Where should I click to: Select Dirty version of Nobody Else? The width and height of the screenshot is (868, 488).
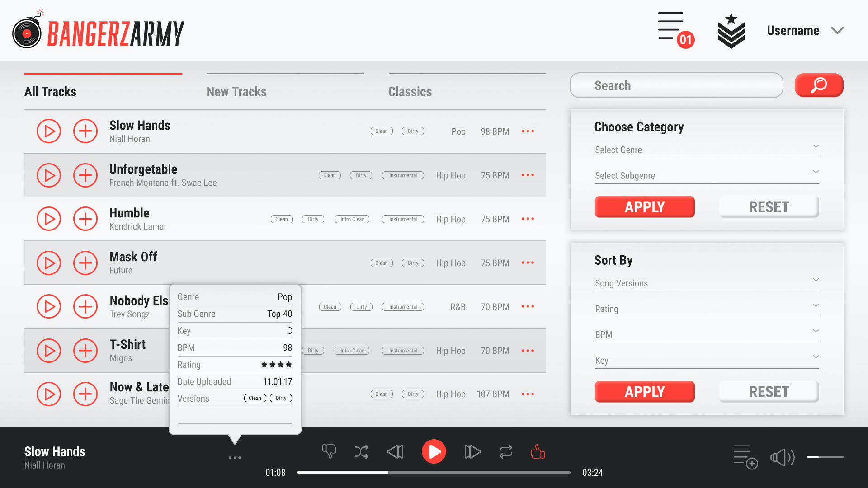pyautogui.click(x=361, y=307)
